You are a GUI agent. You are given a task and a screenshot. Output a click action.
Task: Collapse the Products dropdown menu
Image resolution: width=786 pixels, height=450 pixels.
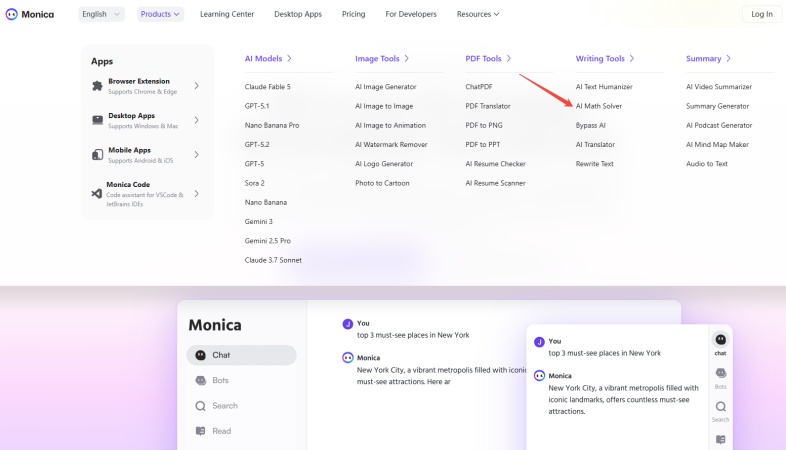click(160, 14)
